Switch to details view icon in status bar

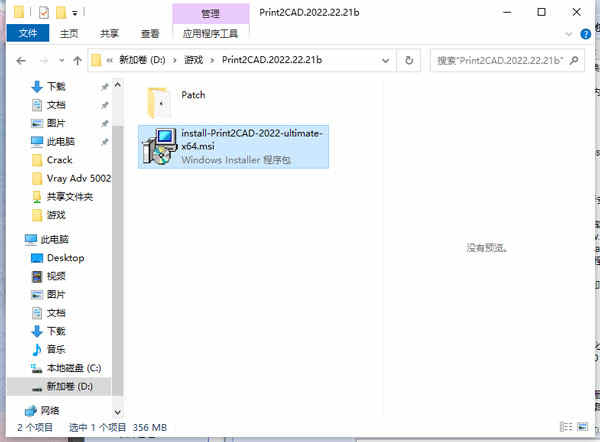tap(566, 427)
